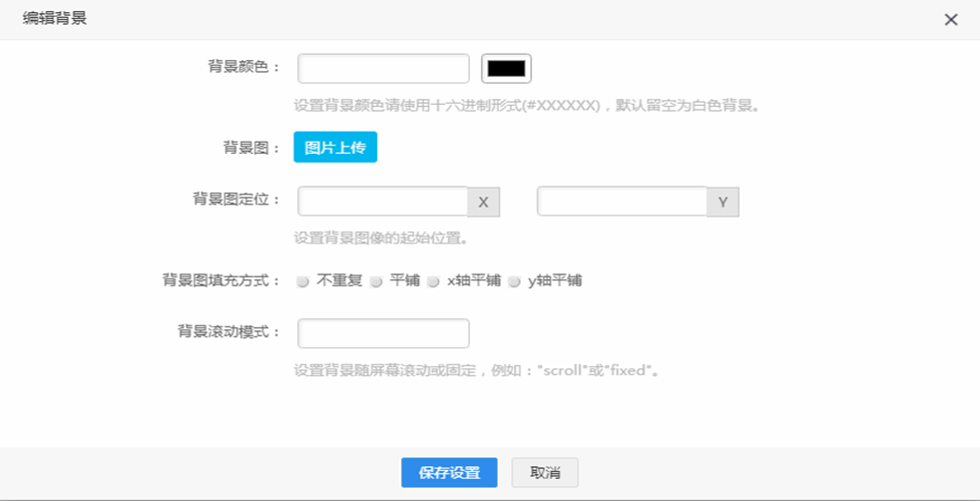Click the 背景滚动模式 input field
The width and height of the screenshot is (980, 501).
point(383,333)
